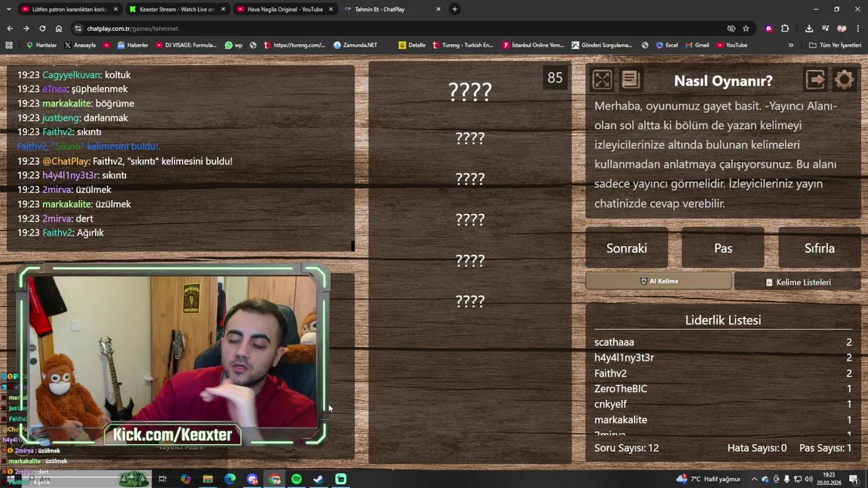
Task: Open the Gönderi Sorgulama bookmark
Action: coord(602,45)
